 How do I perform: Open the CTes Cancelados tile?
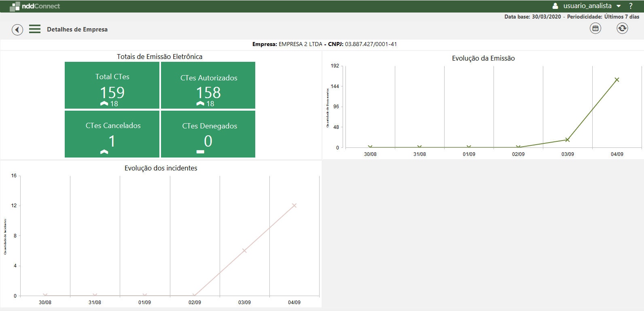[112, 134]
